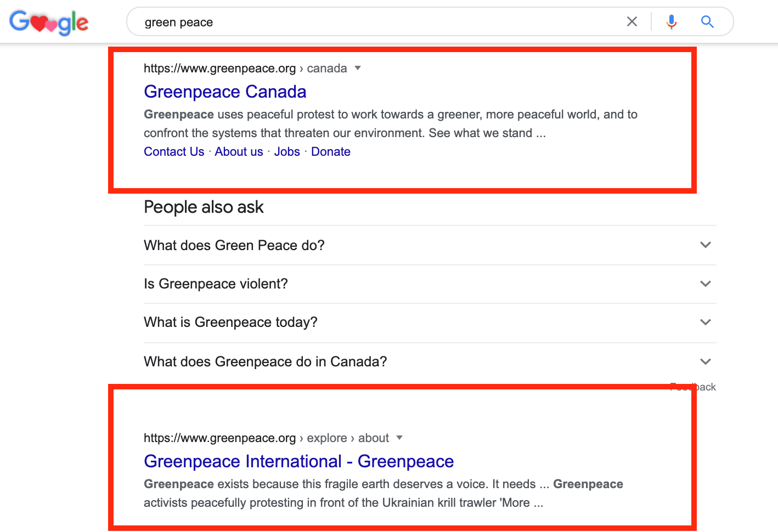Open the URL options dropdown for Greenpeace Canada result

[x=357, y=68]
